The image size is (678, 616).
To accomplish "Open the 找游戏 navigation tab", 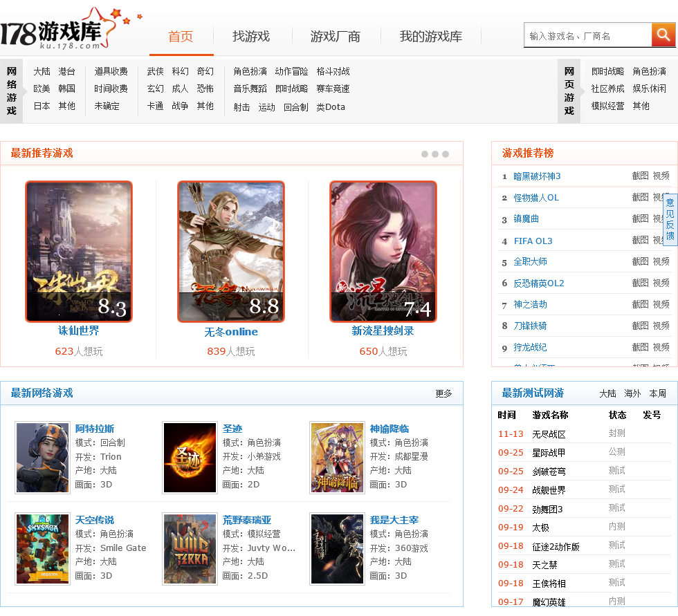I will [x=251, y=36].
